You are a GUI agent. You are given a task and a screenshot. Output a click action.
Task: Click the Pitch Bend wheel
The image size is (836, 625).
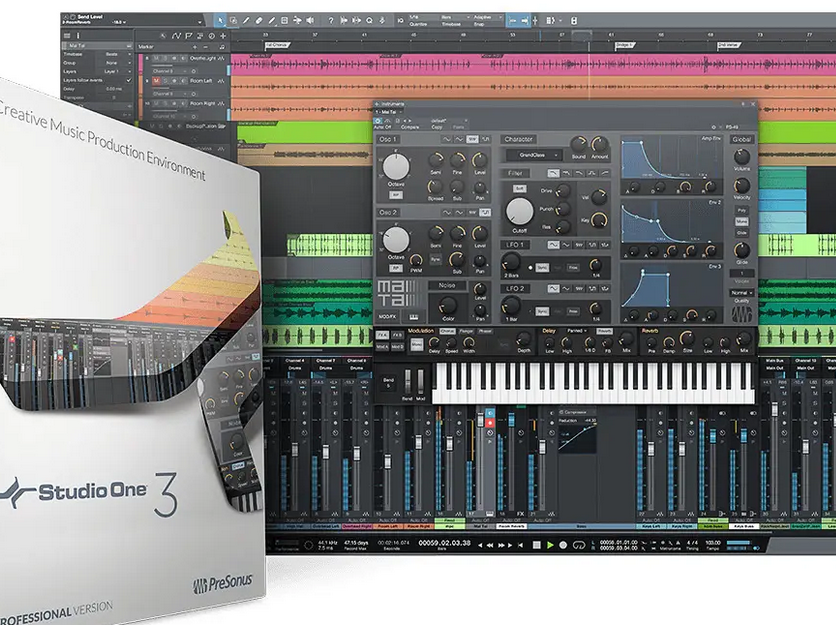(408, 381)
